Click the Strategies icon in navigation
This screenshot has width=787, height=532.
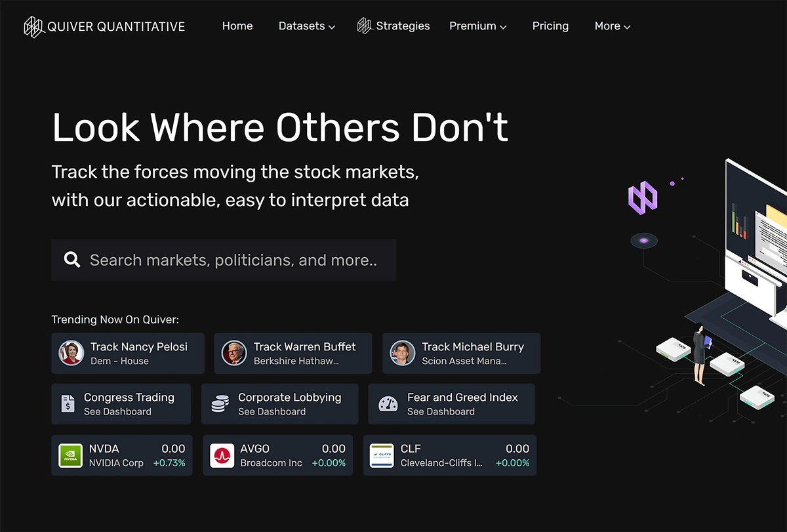pos(364,26)
